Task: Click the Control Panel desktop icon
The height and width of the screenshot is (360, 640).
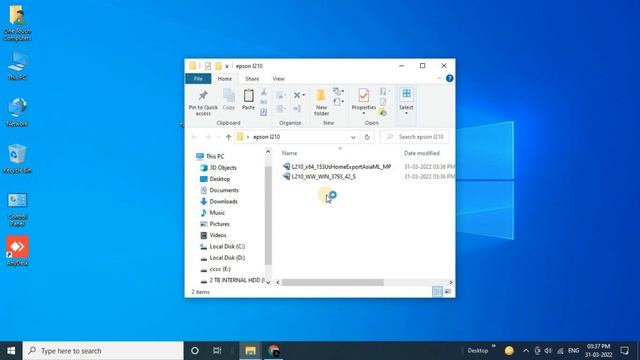Action: click(17, 209)
